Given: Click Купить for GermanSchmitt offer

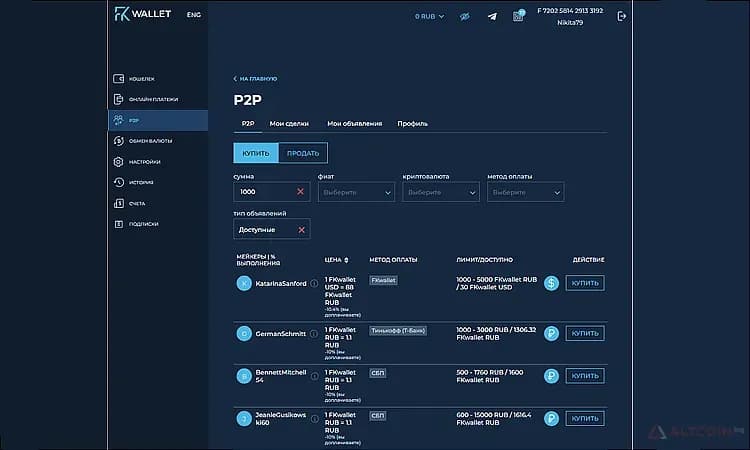Looking at the screenshot, I should click(x=585, y=333).
